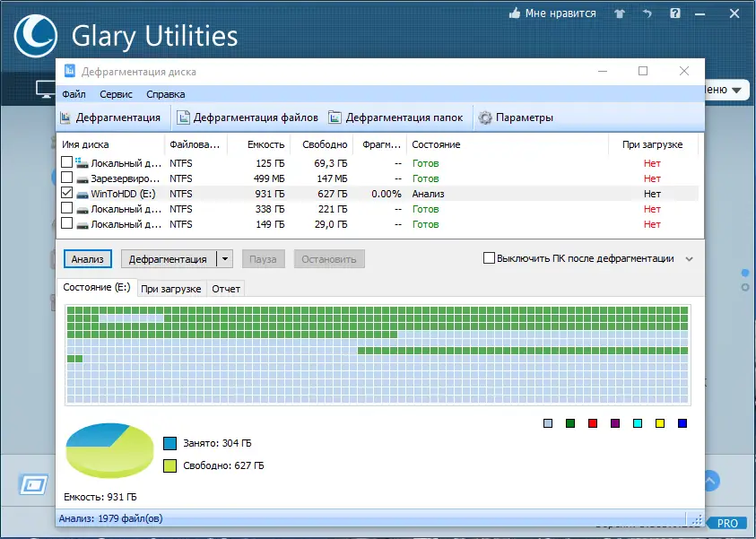Check the 338 ГБ local disk checkbox

pos(67,208)
